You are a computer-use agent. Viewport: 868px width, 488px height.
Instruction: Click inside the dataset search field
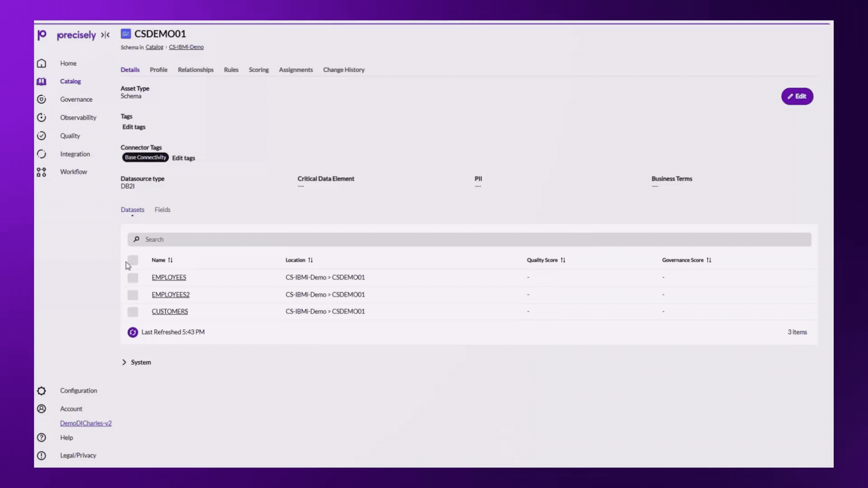coord(316,239)
